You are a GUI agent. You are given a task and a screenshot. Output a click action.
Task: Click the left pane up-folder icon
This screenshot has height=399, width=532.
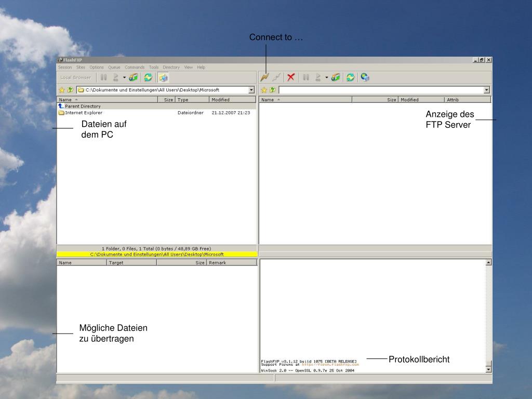coord(70,90)
